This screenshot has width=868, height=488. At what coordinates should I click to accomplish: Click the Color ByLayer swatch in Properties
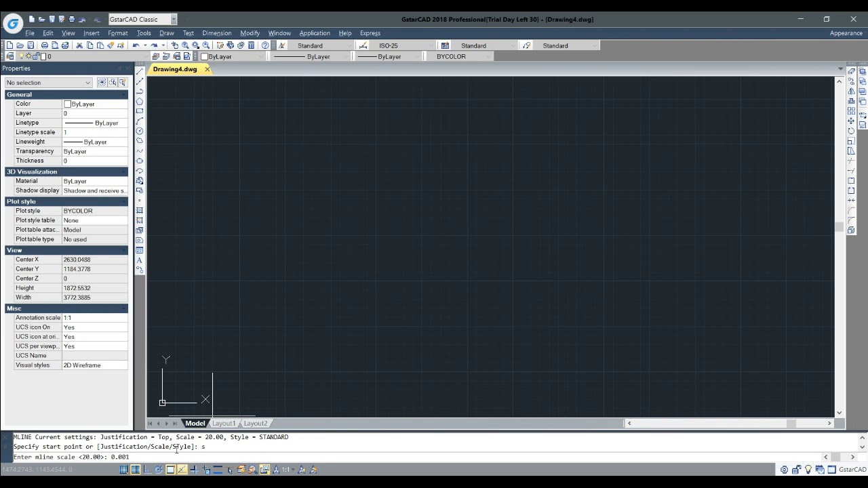point(67,104)
